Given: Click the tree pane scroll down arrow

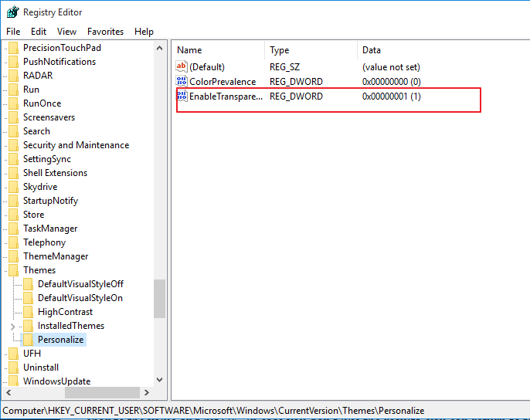Looking at the screenshot, I should pyautogui.click(x=159, y=380).
